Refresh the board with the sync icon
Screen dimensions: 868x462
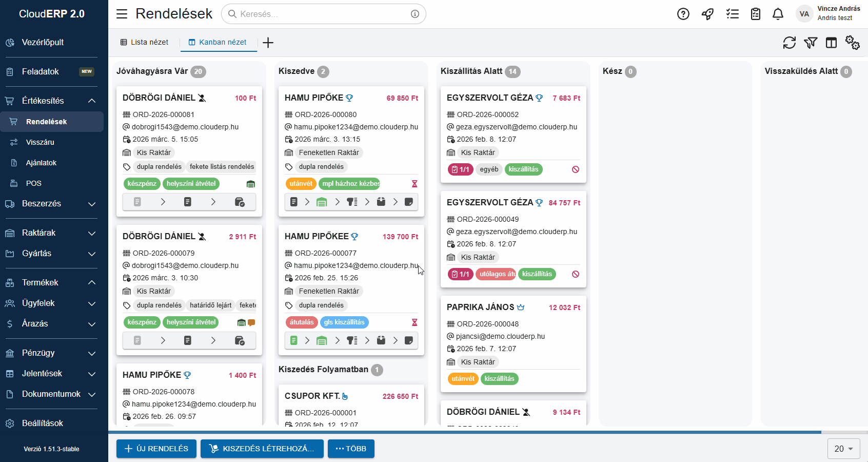[x=790, y=43]
